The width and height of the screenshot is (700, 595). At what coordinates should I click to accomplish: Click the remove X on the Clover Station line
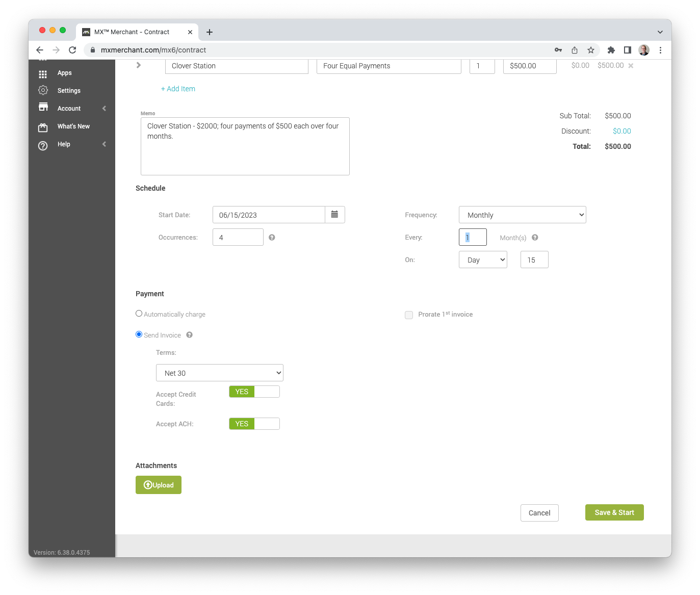631,65
